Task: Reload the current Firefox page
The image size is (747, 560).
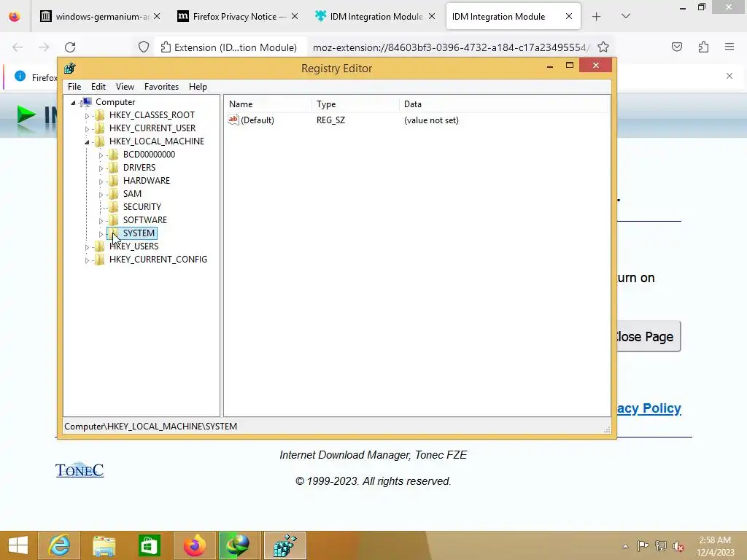Action: click(x=70, y=47)
